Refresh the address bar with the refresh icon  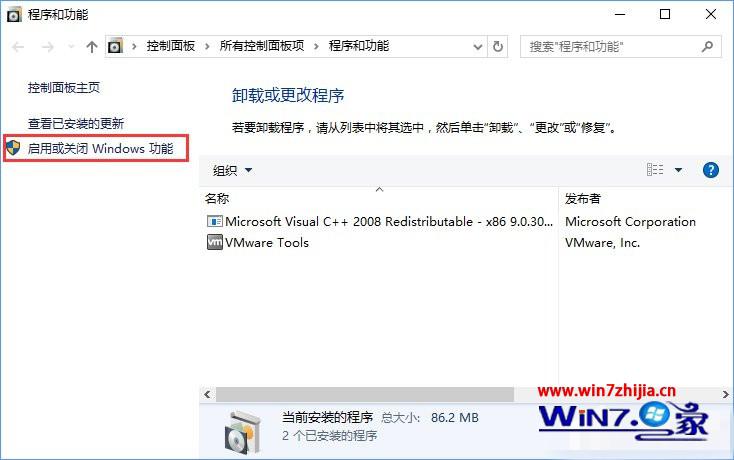coord(498,46)
